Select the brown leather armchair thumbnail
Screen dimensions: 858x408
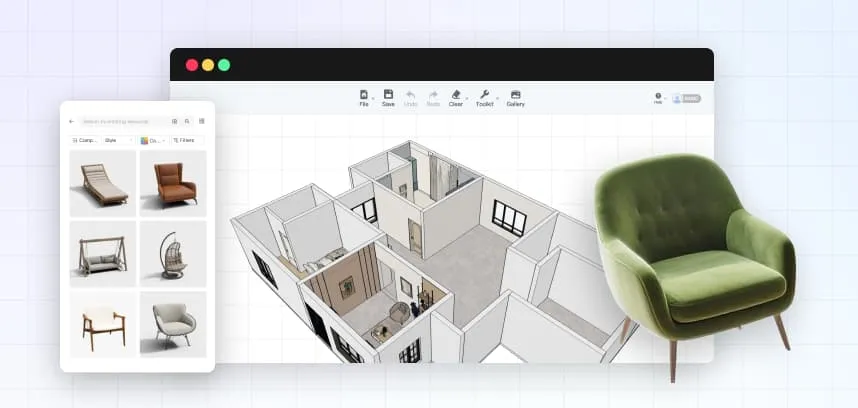pos(173,184)
